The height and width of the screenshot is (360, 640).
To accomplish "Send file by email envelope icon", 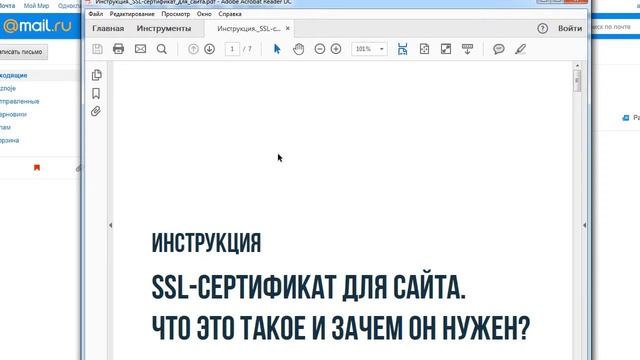I will pos(140,49).
